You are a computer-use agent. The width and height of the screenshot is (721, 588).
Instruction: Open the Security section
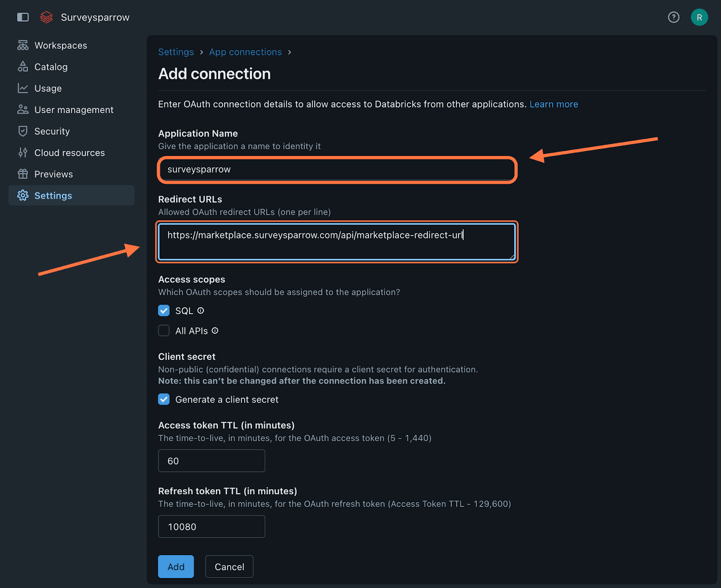(52, 132)
